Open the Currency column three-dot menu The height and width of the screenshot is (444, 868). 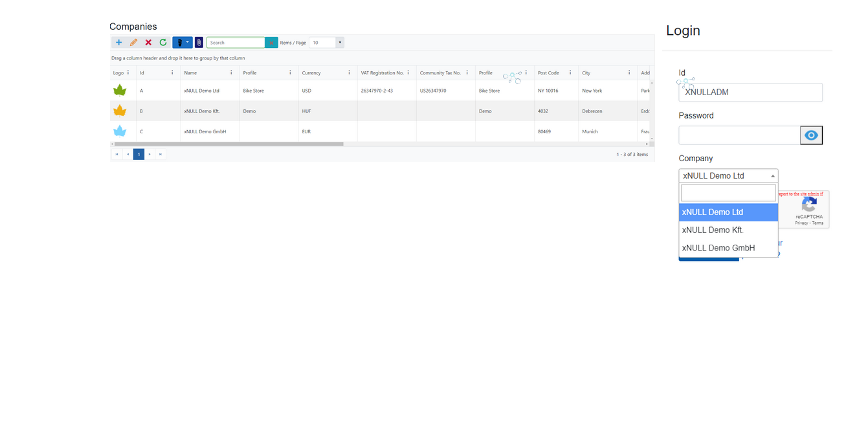[349, 72]
